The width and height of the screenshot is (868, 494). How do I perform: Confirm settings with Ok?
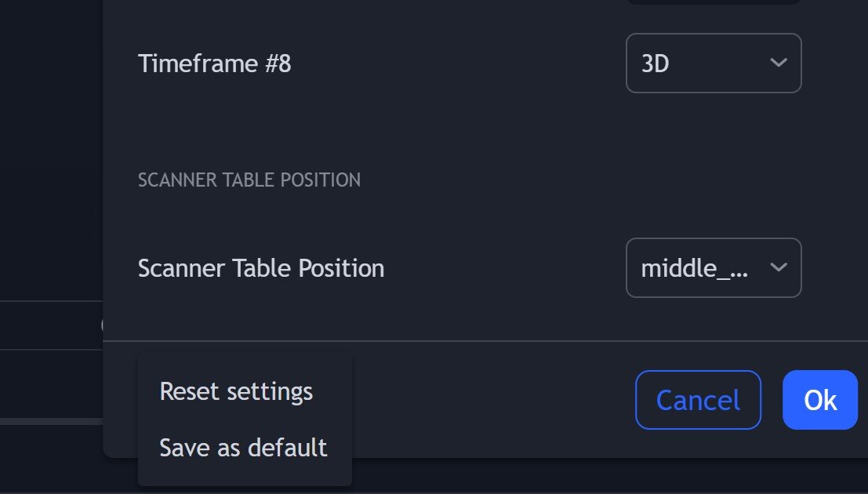pos(819,400)
